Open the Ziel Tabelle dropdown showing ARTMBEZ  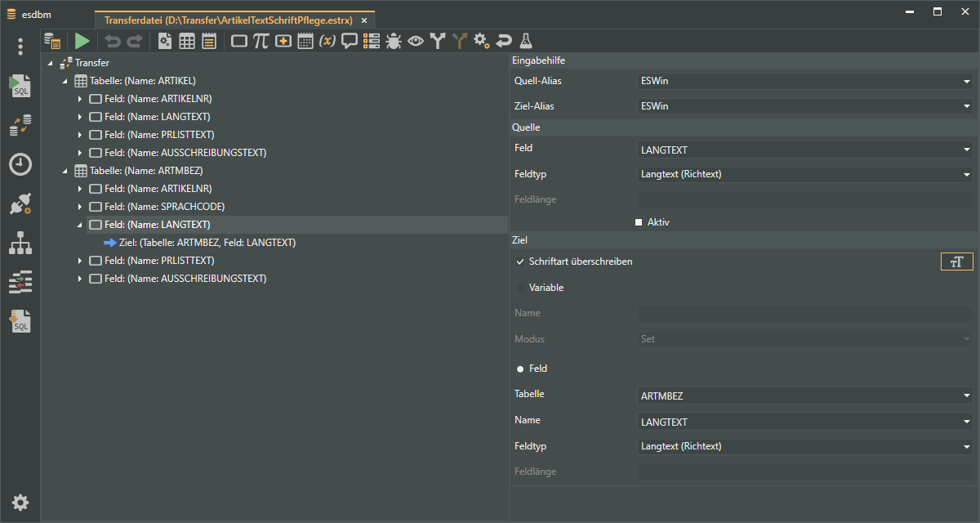click(x=805, y=396)
